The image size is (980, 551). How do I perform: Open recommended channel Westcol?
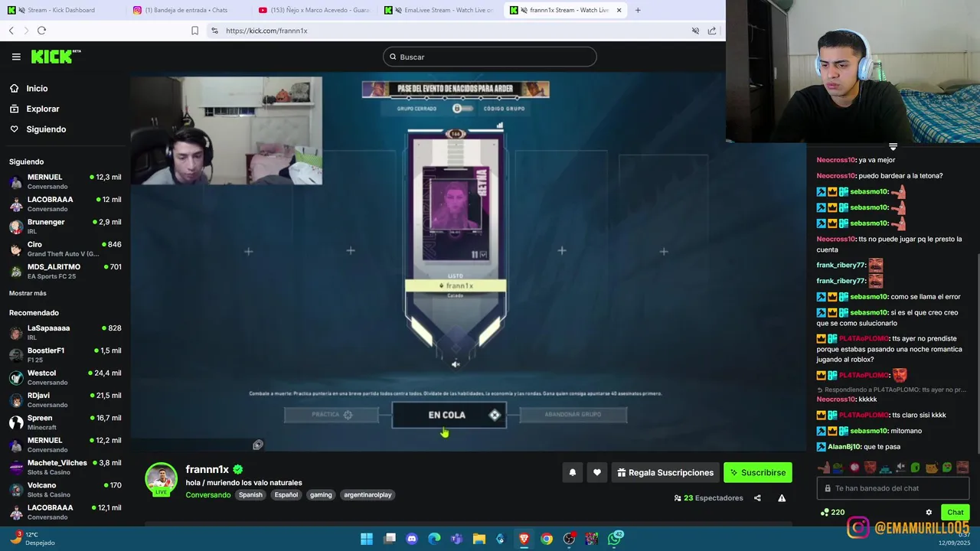coord(65,377)
